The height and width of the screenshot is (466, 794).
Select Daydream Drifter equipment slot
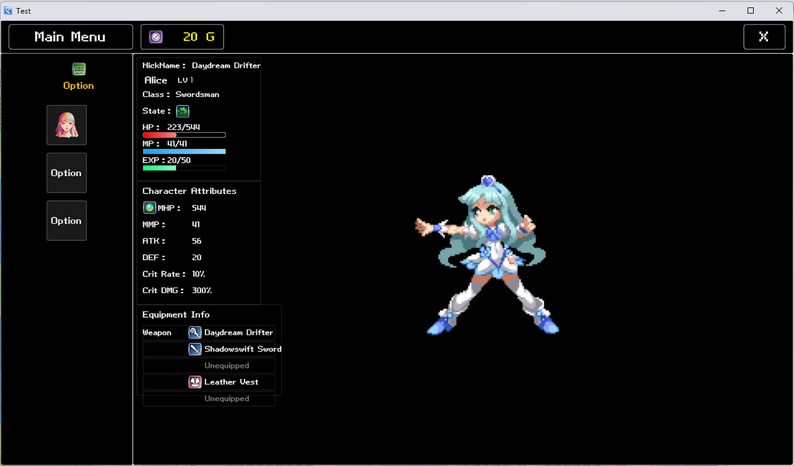[209, 333]
